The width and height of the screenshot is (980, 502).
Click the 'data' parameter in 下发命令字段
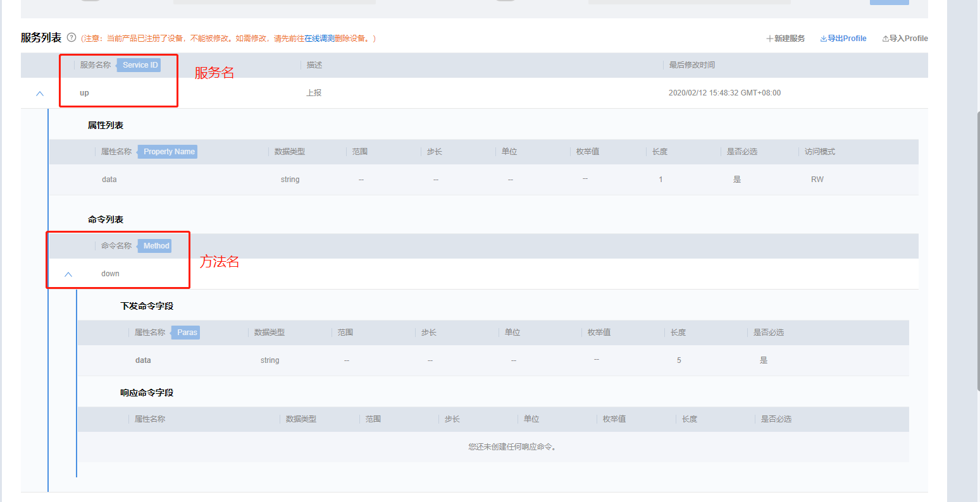pyautogui.click(x=143, y=360)
